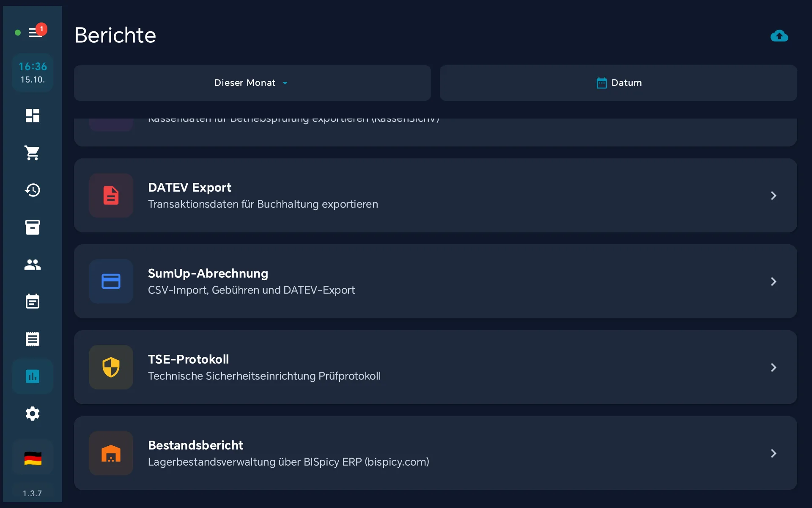Viewport: 812px width, 508px height.
Task: Click 'Lagerbestandsverwaltung über BISpicy ERP' text
Action: coord(255,462)
